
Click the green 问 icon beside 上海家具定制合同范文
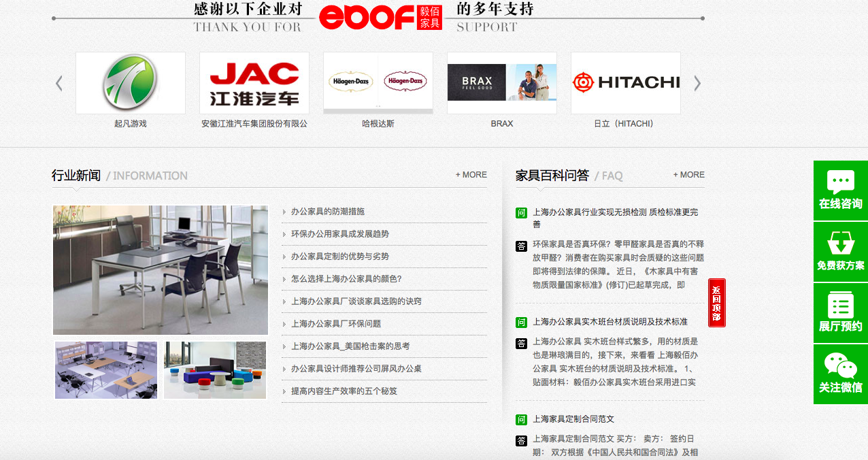pos(521,420)
